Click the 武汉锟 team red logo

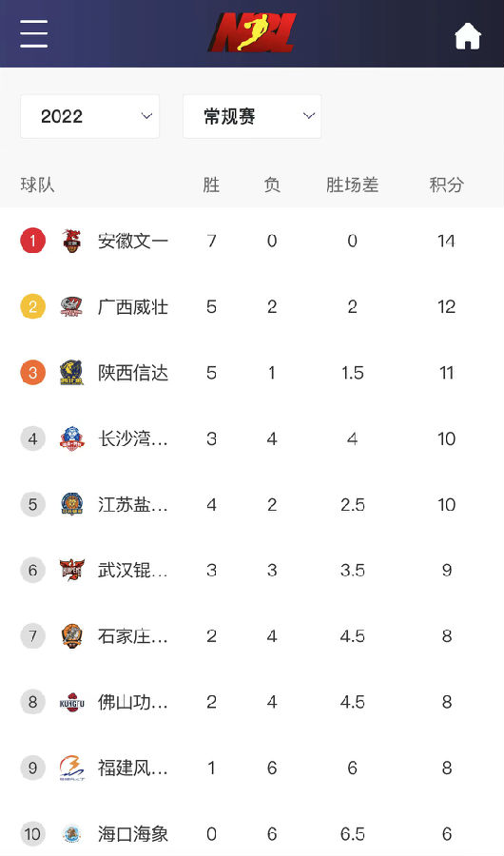click(72, 571)
